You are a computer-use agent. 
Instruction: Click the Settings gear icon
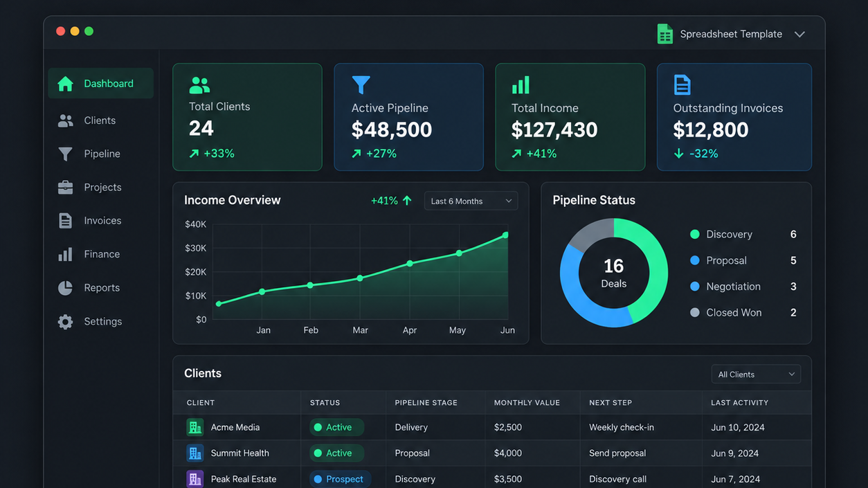[65, 321]
